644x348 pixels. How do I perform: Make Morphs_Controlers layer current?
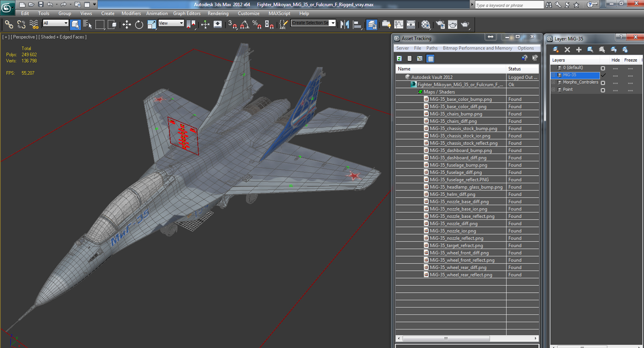point(603,83)
